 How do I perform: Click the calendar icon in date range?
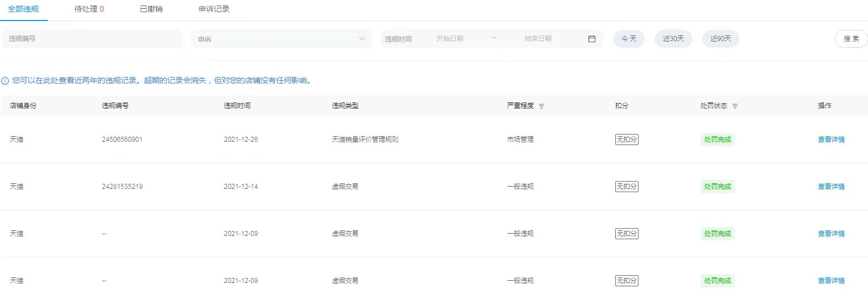(x=591, y=39)
